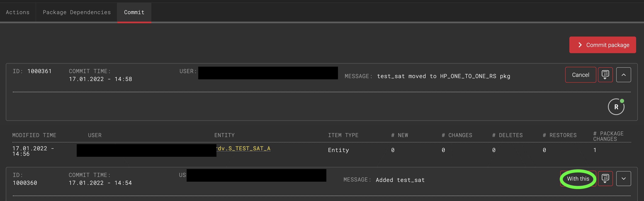Viewport: 644px width, 201px height.
Task: Expand commit 1000360 with the down chevron
Action: tap(623, 179)
